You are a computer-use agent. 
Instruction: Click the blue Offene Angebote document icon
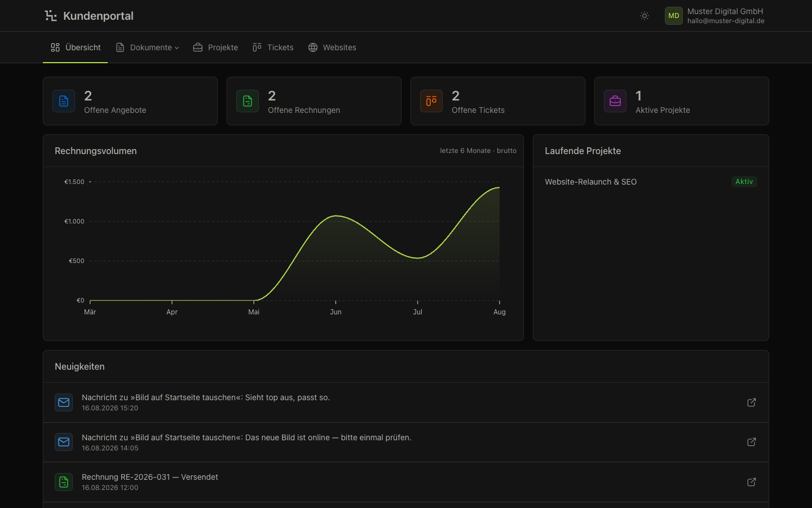[x=64, y=101]
